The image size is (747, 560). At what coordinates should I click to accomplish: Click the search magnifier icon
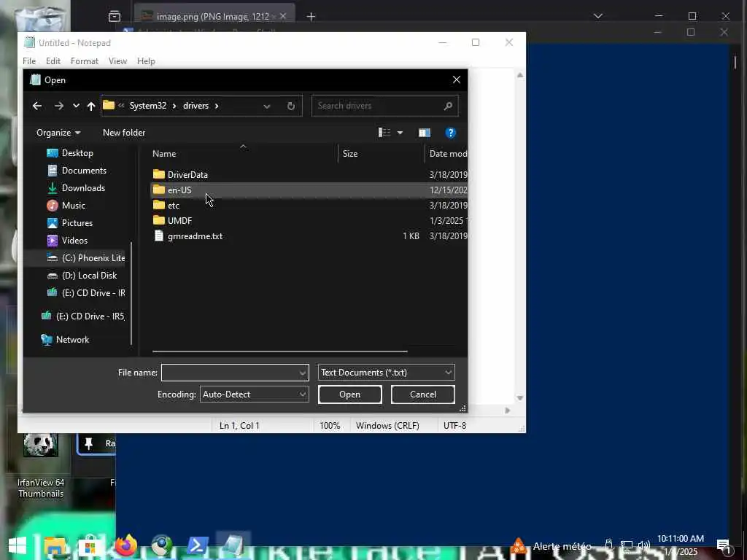[x=448, y=106]
